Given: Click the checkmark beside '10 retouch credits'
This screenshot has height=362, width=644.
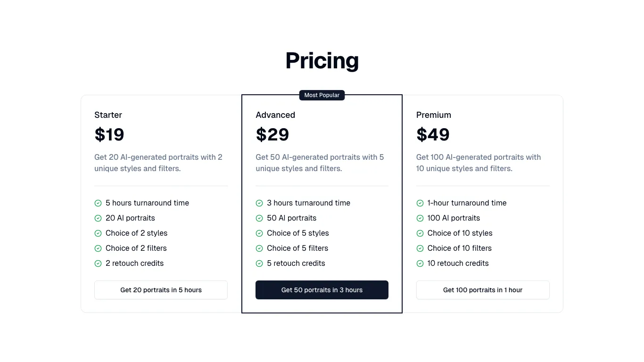Looking at the screenshot, I should pyautogui.click(x=420, y=263).
